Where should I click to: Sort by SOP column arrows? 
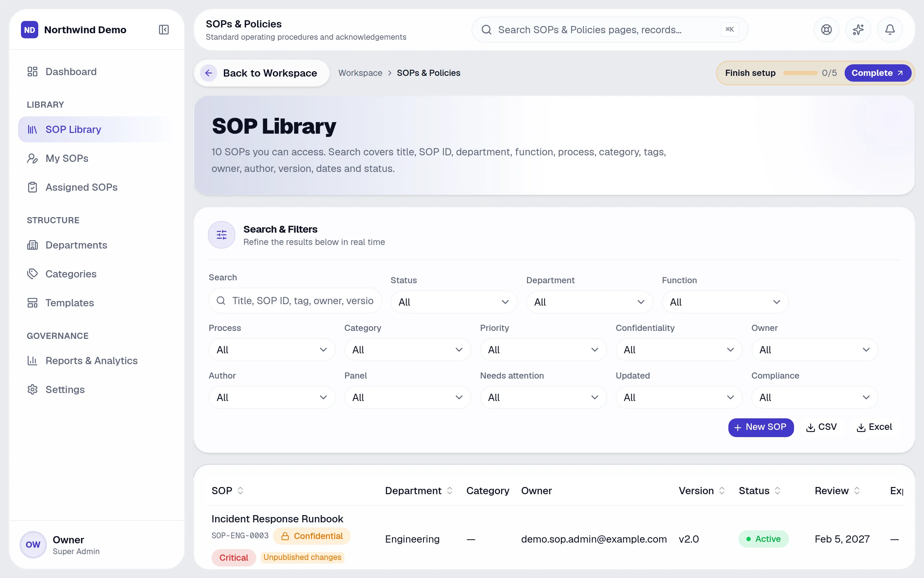coord(240,491)
